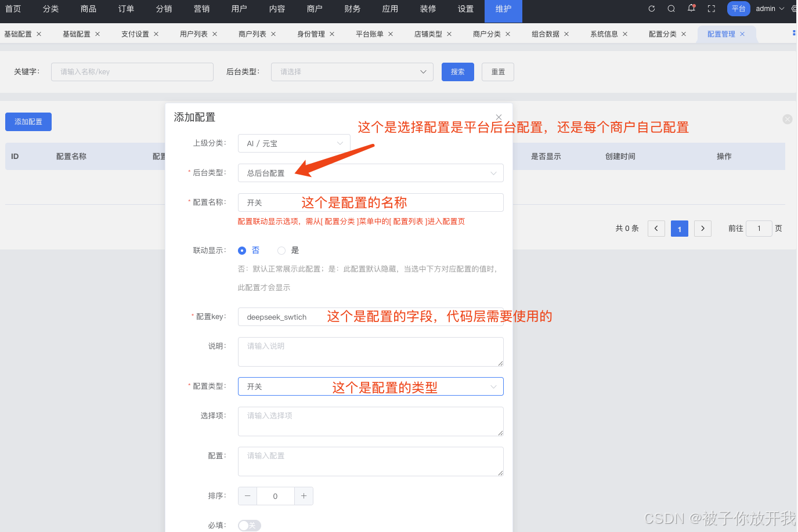Close the 支付设置 tab
The image size is (798, 532).
156,34
